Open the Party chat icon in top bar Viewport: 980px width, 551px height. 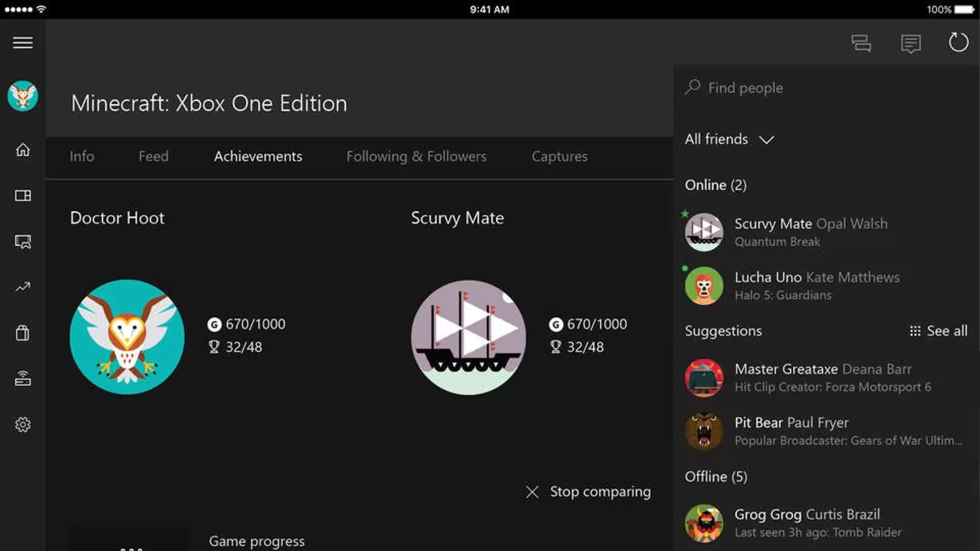[861, 43]
